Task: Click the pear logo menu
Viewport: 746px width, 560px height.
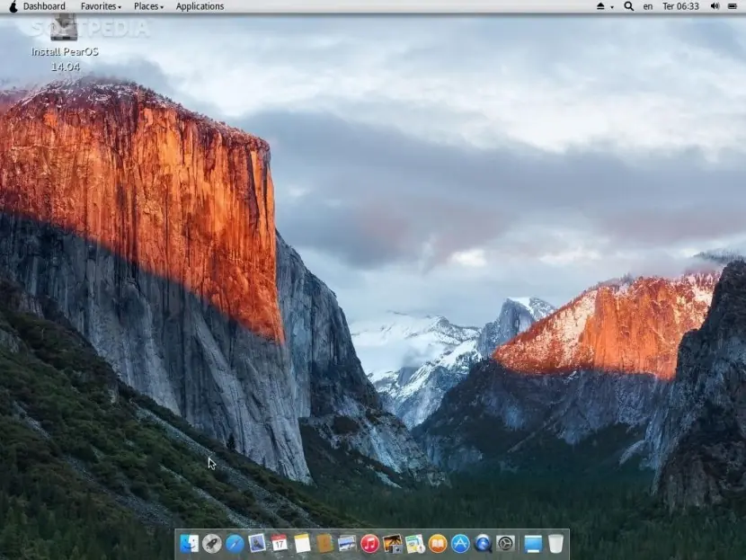Action: click(x=13, y=6)
